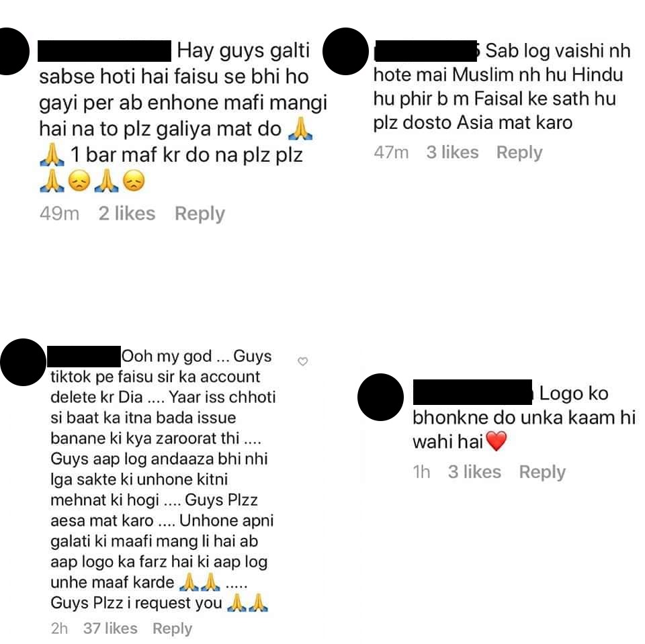Reply to the "Logo ko bhonkne do" comment
This screenshot has width=645, height=644.
click(x=542, y=472)
